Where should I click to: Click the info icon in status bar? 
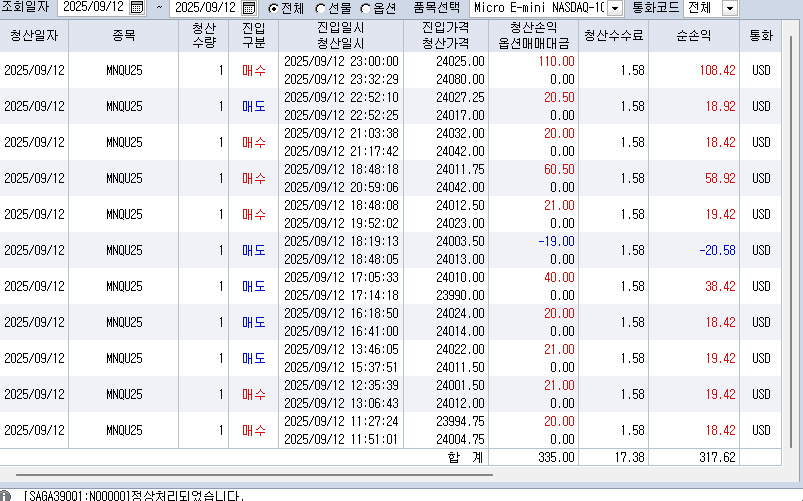pos(6,496)
